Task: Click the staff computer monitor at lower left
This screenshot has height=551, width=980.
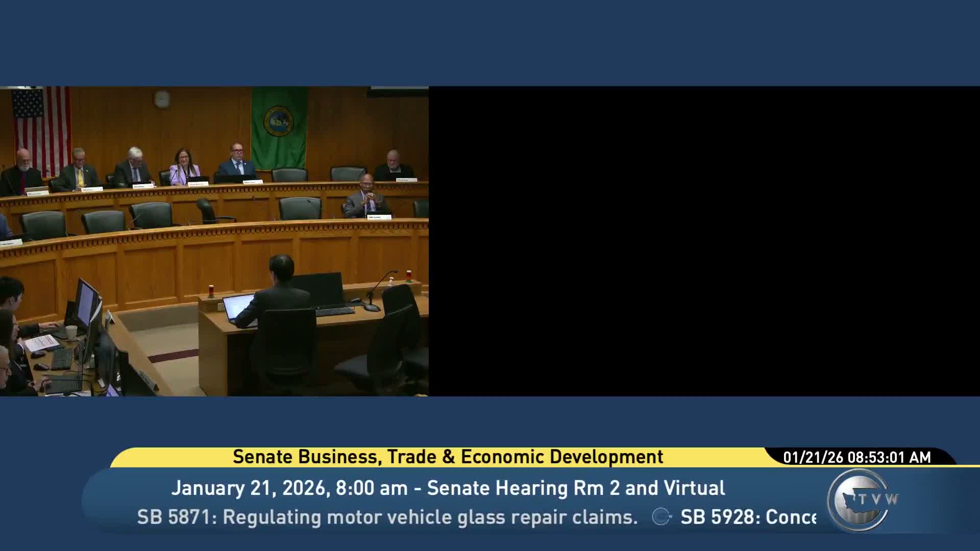Action: point(86,304)
